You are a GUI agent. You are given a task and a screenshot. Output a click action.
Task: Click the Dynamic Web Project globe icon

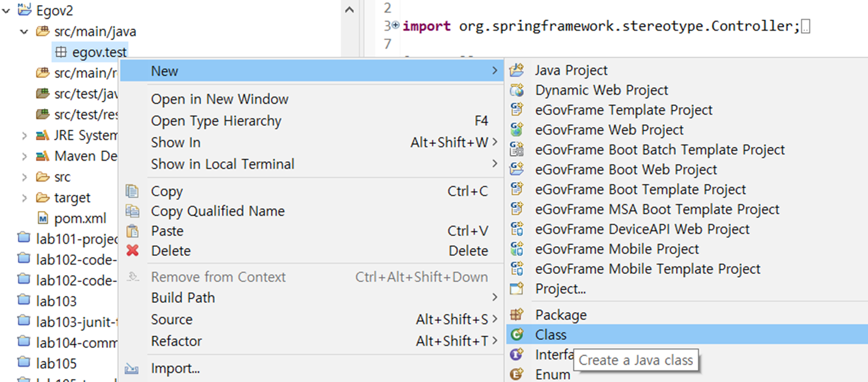pos(516,90)
